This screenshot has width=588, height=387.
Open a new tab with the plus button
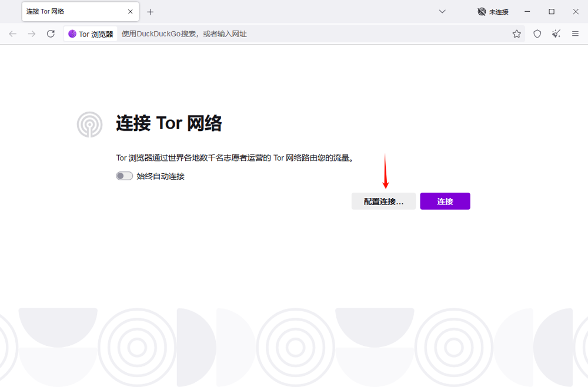(150, 12)
